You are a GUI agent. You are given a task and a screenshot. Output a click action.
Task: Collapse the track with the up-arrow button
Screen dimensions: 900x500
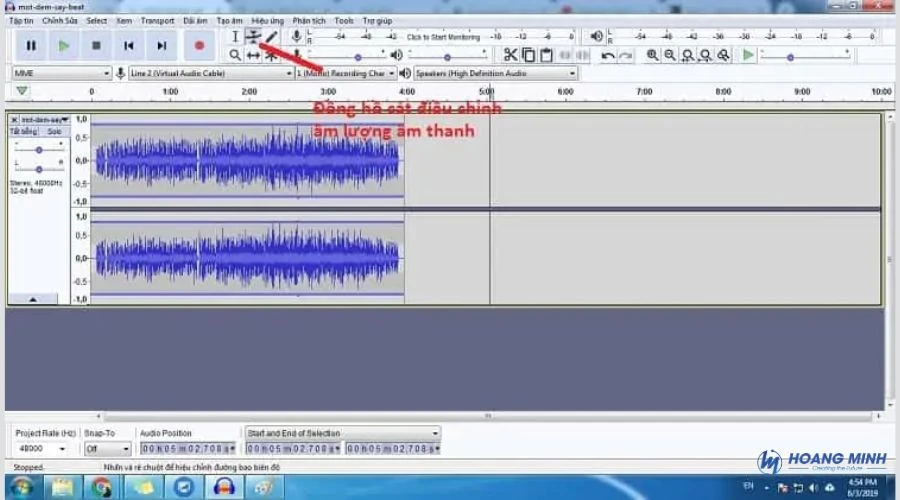tap(33, 299)
